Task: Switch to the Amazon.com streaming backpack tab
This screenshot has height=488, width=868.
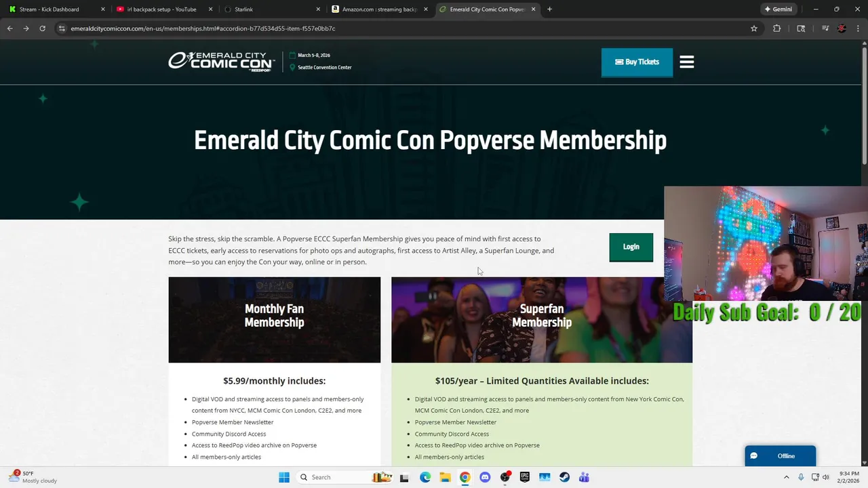Action: tap(379, 9)
